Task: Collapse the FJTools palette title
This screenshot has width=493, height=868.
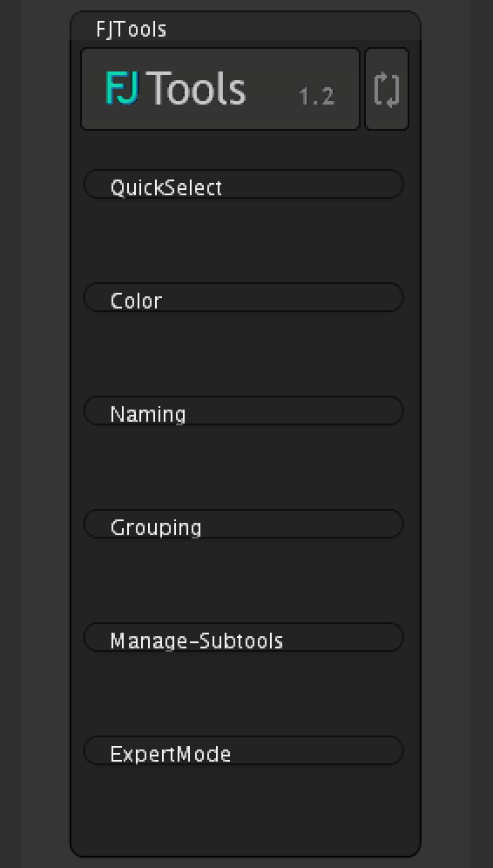Action: 132,29
